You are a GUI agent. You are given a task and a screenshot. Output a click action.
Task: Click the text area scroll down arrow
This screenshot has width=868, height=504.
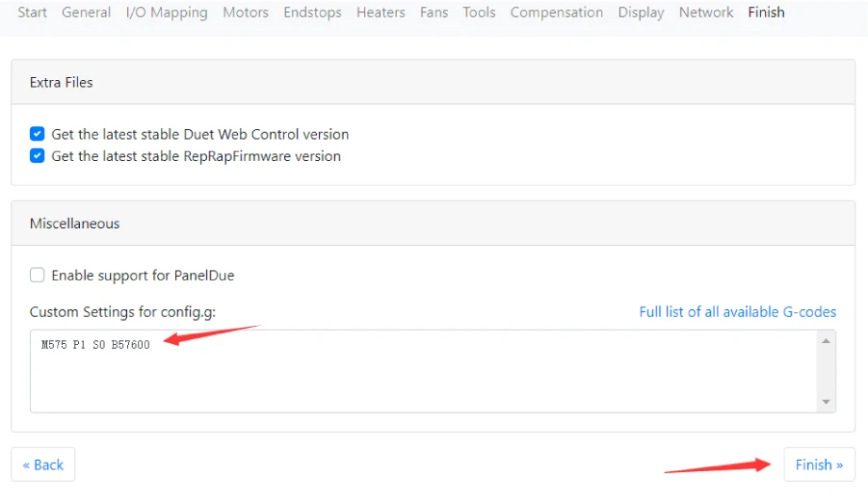[826, 402]
